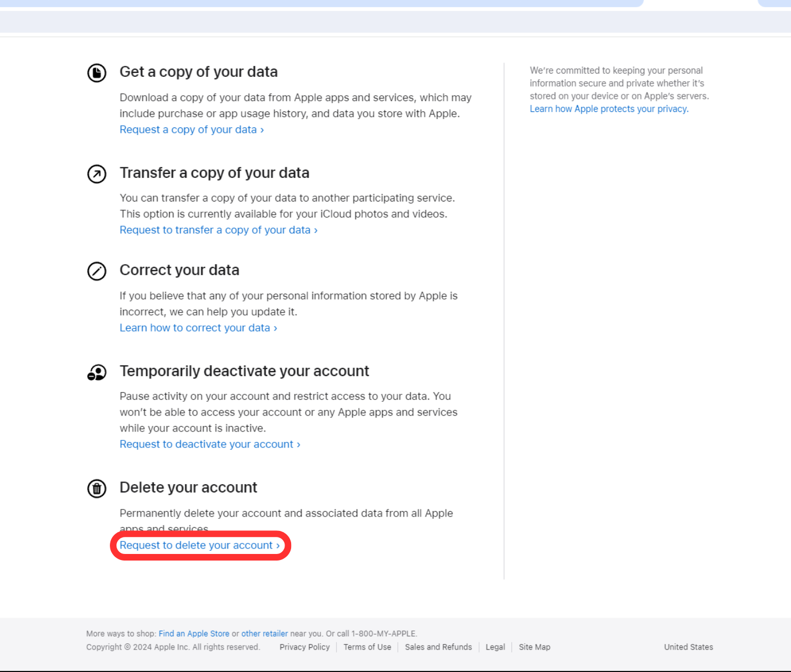Click the person icon beside Temporarily deactivate
This screenshot has width=791, height=672.
coord(97,373)
